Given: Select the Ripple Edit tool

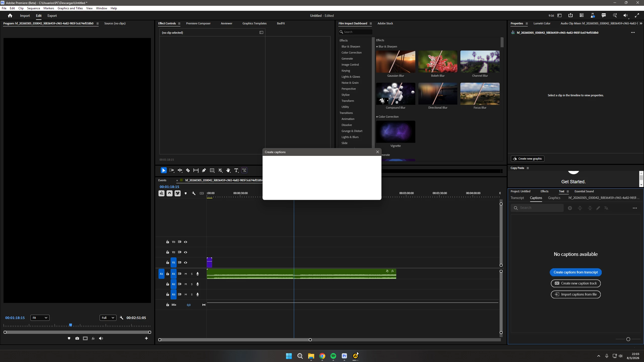Looking at the screenshot, I should (x=180, y=170).
